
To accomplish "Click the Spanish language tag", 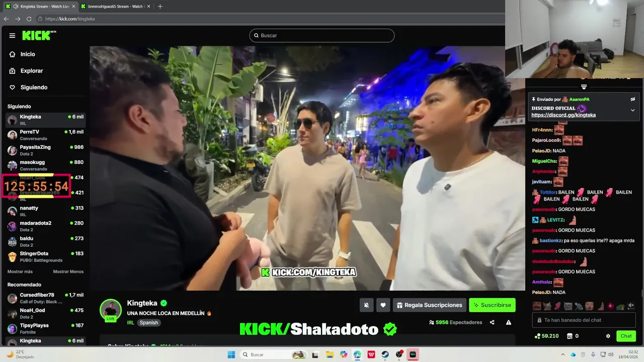I will 149,323.
